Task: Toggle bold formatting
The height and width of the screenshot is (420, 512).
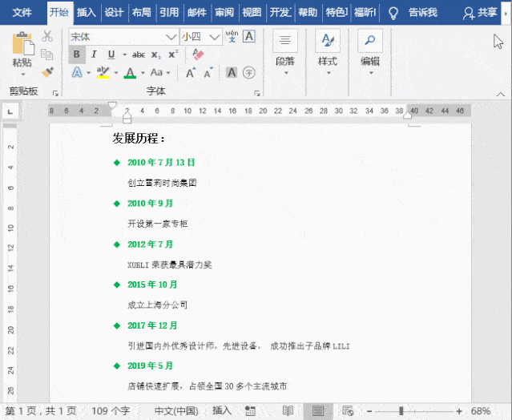Action: (77, 55)
